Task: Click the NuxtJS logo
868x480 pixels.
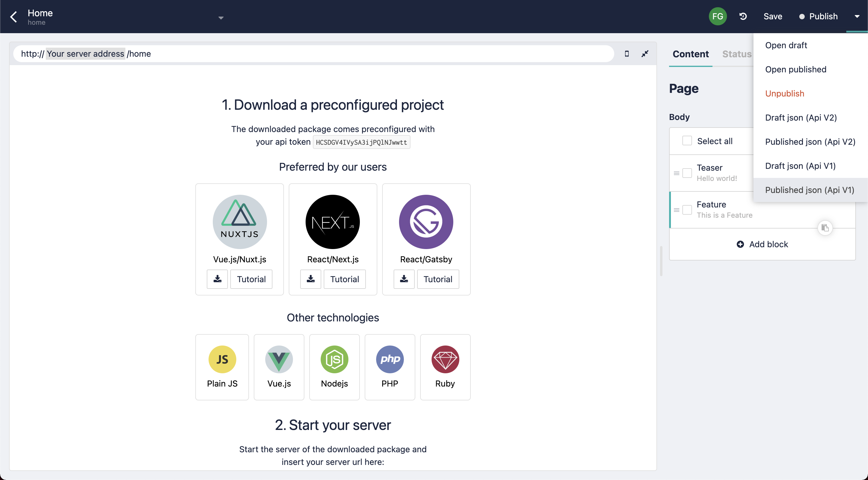Action: [x=240, y=222]
